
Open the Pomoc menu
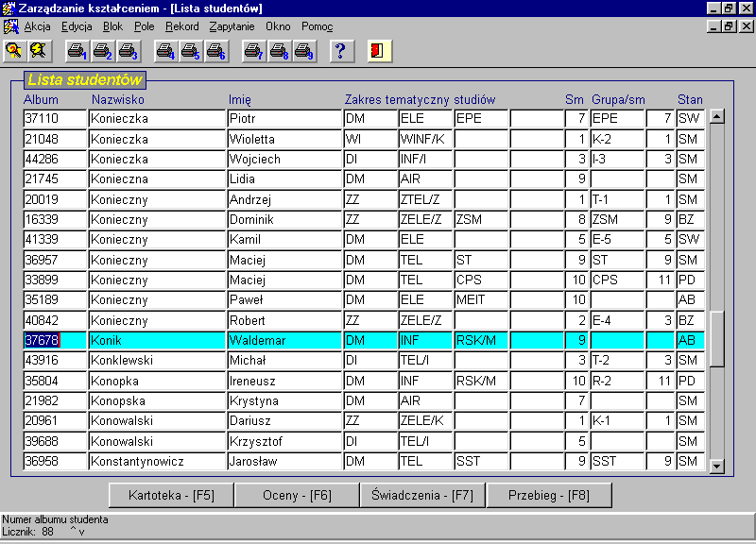coord(318,26)
